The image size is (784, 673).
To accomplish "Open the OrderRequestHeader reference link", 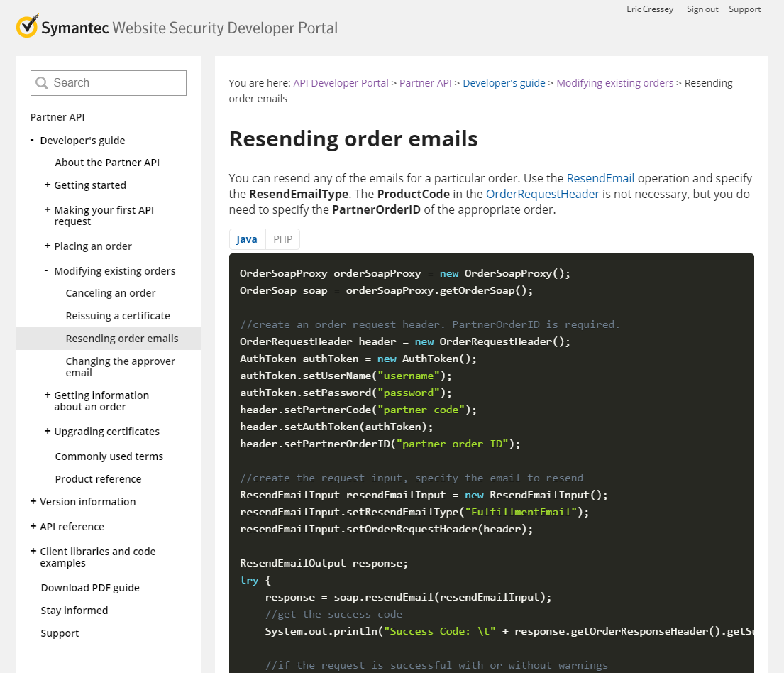I will click(x=543, y=194).
